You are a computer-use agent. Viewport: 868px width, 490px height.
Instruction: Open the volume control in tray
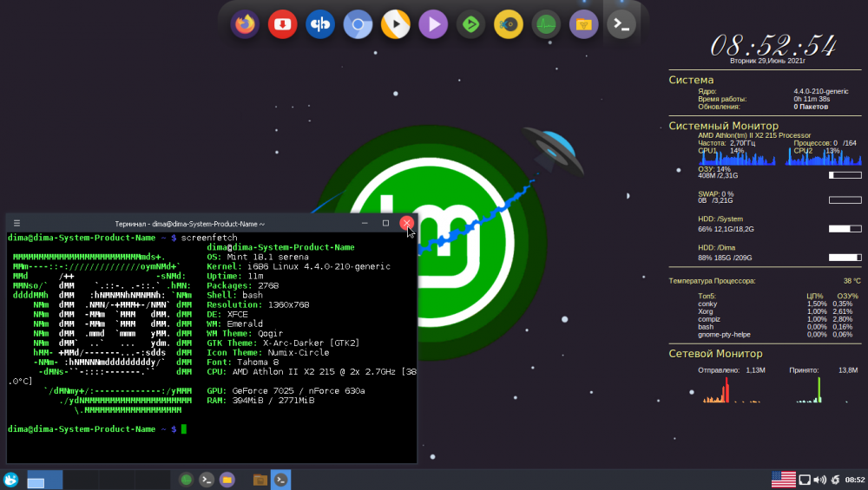pos(819,480)
